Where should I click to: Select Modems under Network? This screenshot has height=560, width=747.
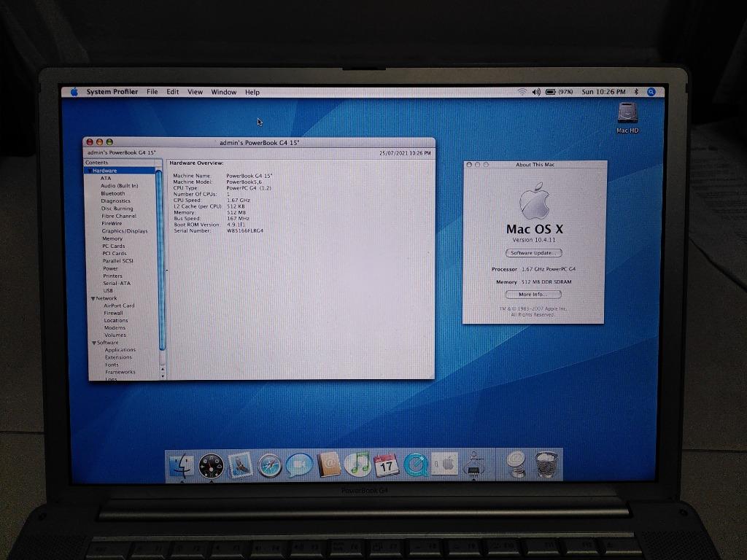tap(115, 327)
